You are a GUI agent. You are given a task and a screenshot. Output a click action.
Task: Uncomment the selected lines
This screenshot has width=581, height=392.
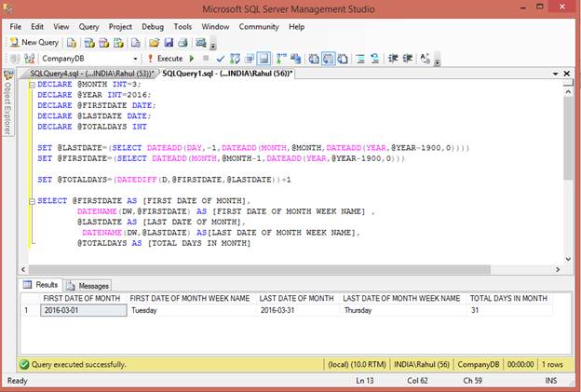(x=375, y=59)
